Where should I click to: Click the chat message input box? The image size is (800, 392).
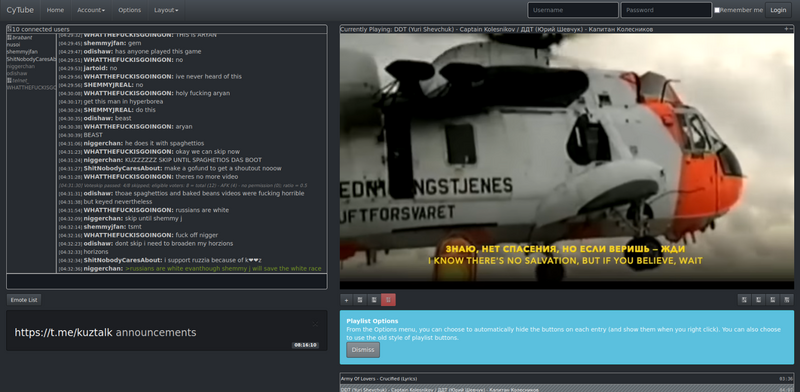click(x=167, y=281)
